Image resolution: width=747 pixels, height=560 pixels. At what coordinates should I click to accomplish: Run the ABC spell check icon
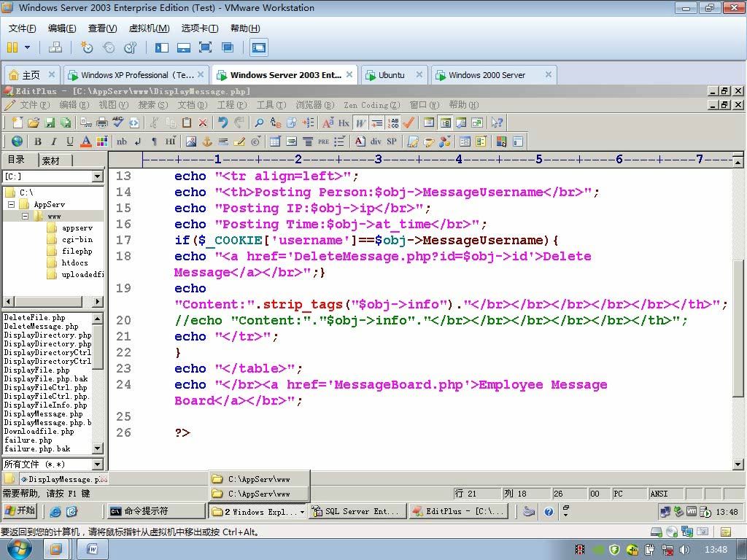pos(117,122)
